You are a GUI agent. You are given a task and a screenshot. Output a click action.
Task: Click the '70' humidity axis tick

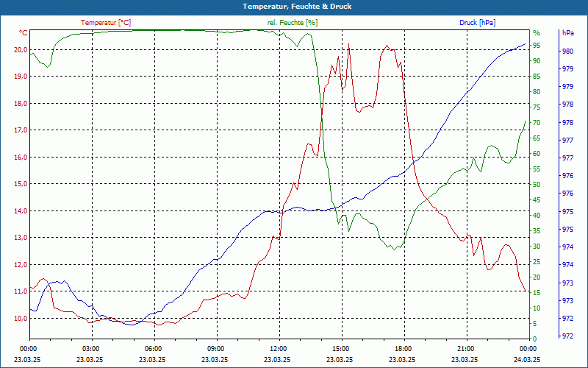coord(537,123)
